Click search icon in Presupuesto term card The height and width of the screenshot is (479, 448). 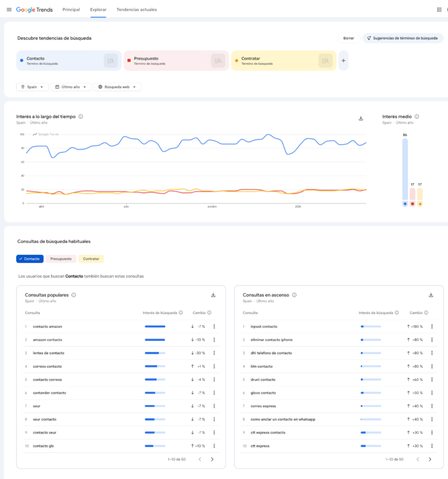218,61
